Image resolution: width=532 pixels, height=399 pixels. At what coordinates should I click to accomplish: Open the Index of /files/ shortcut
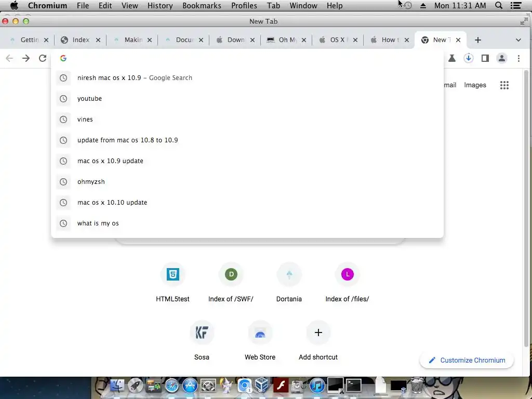pyautogui.click(x=347, y=283)
